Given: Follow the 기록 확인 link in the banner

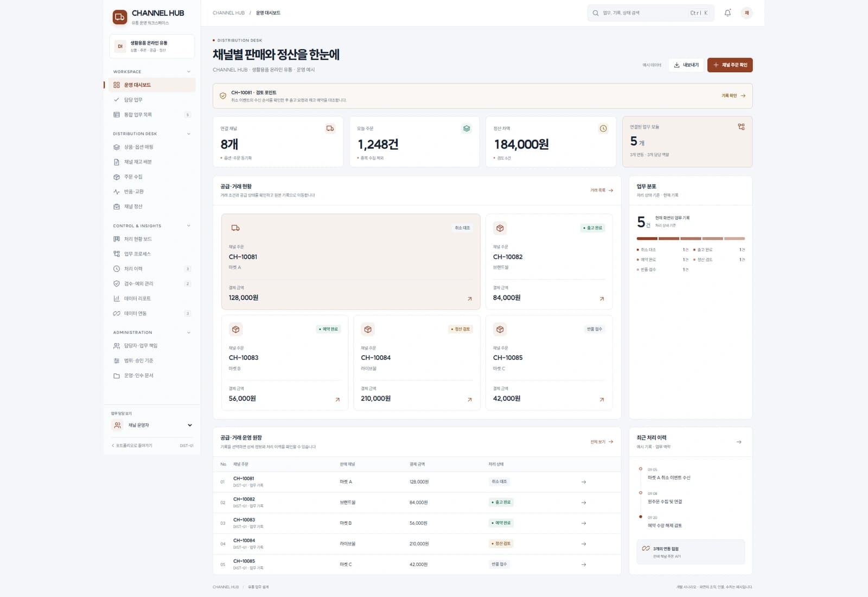Looking at the screenshot, I should click(733, 96).
